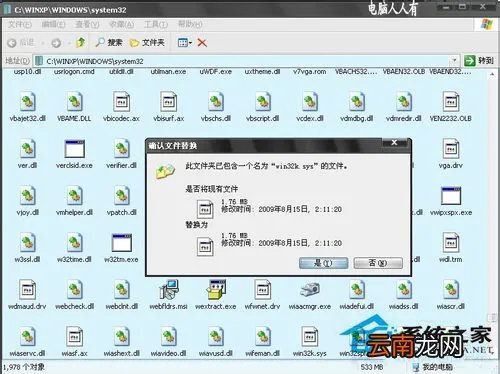Select the wiadefui.dll file icon
The width and height of the screenshot is (500, 374).
(x=357, y=290)
